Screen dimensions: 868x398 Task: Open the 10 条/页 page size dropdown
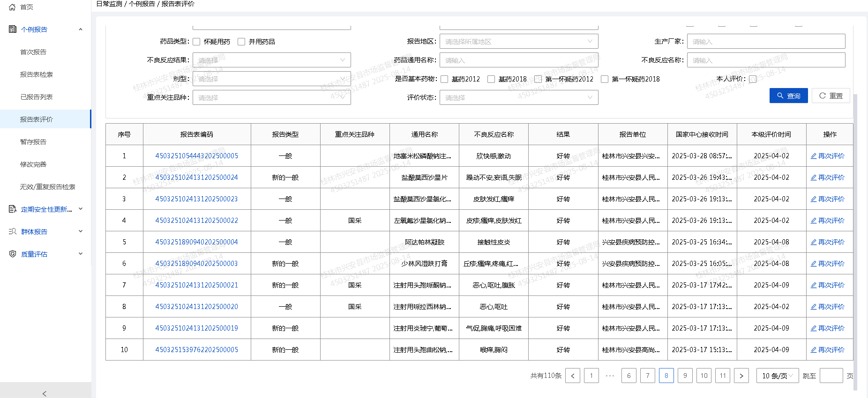tap(777, 376)
